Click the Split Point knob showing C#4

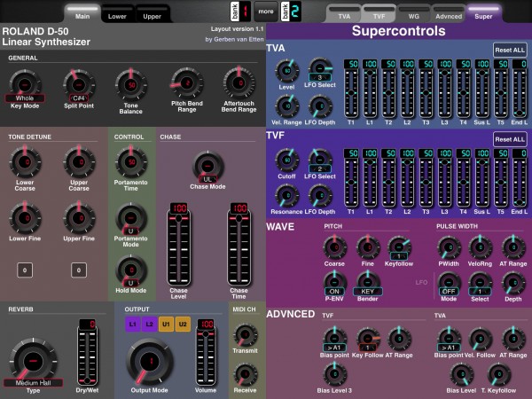click(x=79, y=85)
